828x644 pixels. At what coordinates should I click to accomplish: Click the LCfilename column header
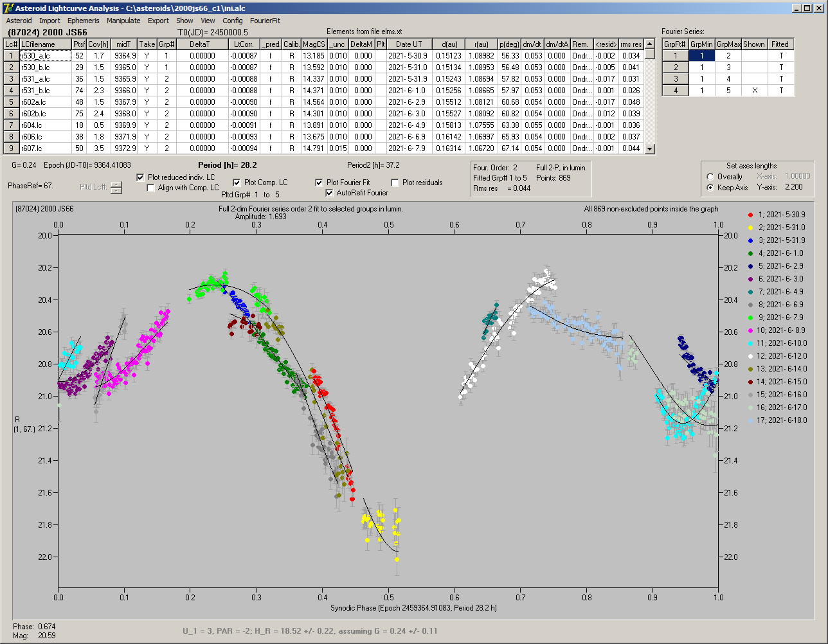45,44
